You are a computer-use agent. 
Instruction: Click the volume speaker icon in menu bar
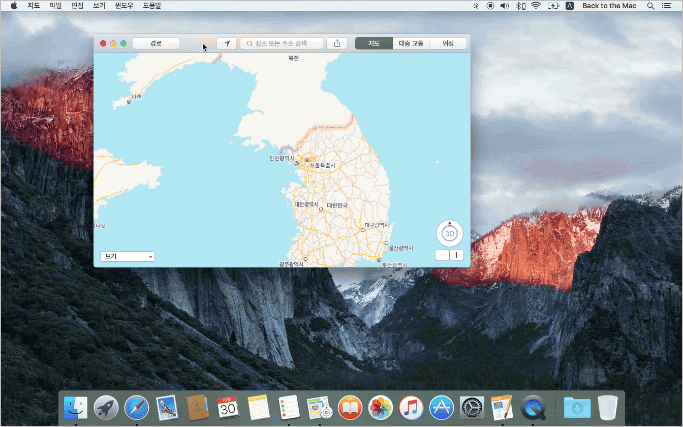click(504, 6)
